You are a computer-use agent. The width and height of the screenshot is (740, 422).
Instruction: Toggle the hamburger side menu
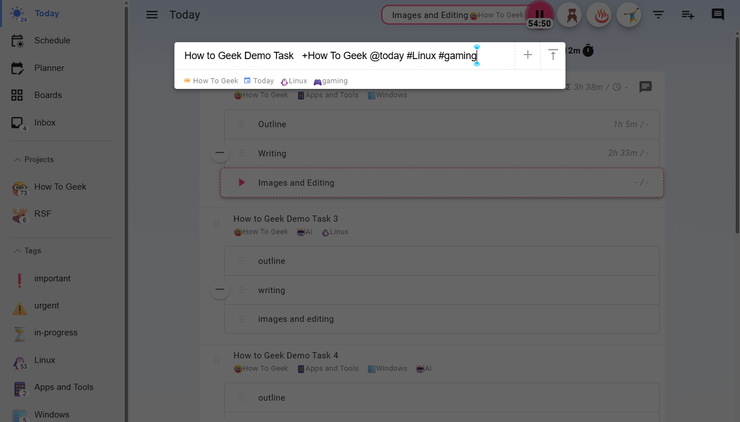(152, 15)
